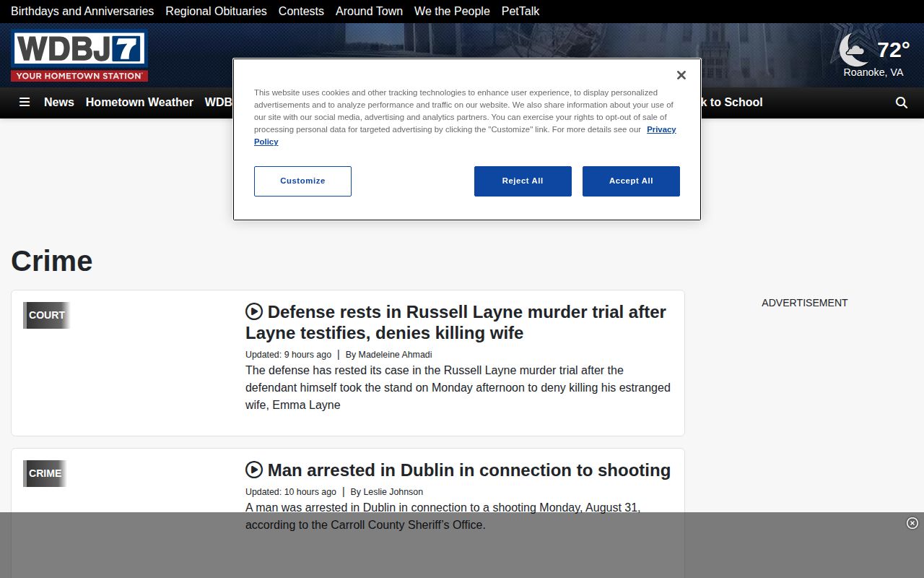
Task: Click the Crime page heading
Action: pyautogui.click(x=52, y=261)
